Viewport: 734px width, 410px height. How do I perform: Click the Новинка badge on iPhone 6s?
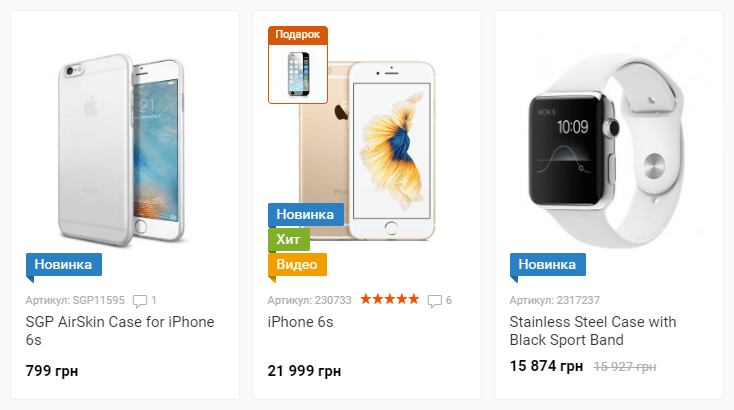click(x=306, y=214)
